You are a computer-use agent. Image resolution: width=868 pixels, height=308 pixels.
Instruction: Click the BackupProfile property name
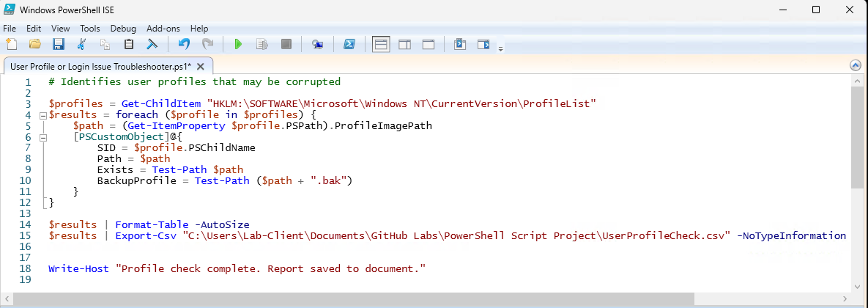tap(137, 181)
